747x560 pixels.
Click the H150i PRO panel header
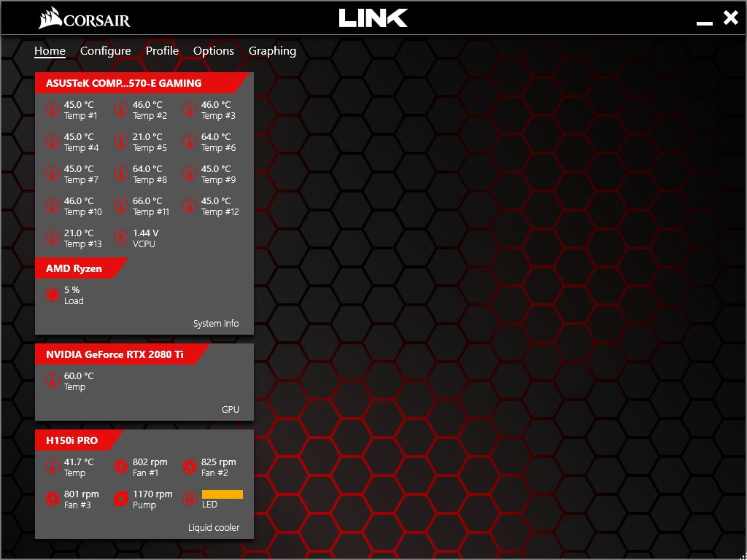[79, 440]
